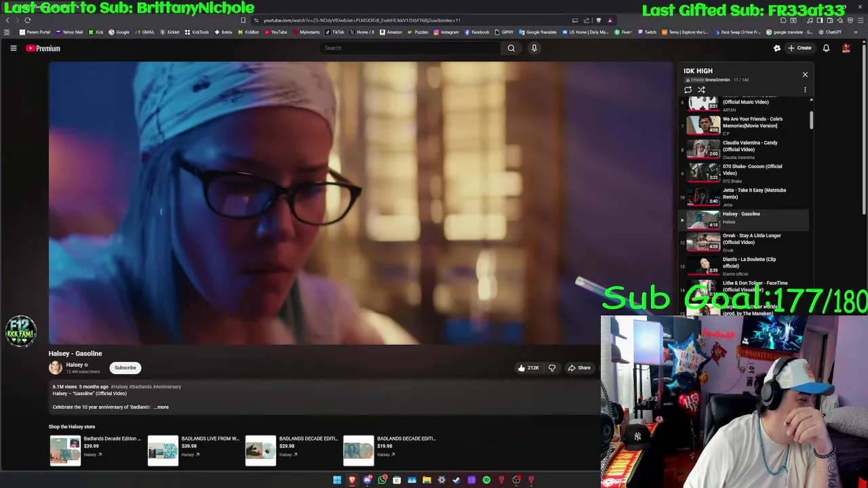Screen dimensions: 868x488
Task: Subscribe to Halsey channel
Action: [x=125, y=367]
